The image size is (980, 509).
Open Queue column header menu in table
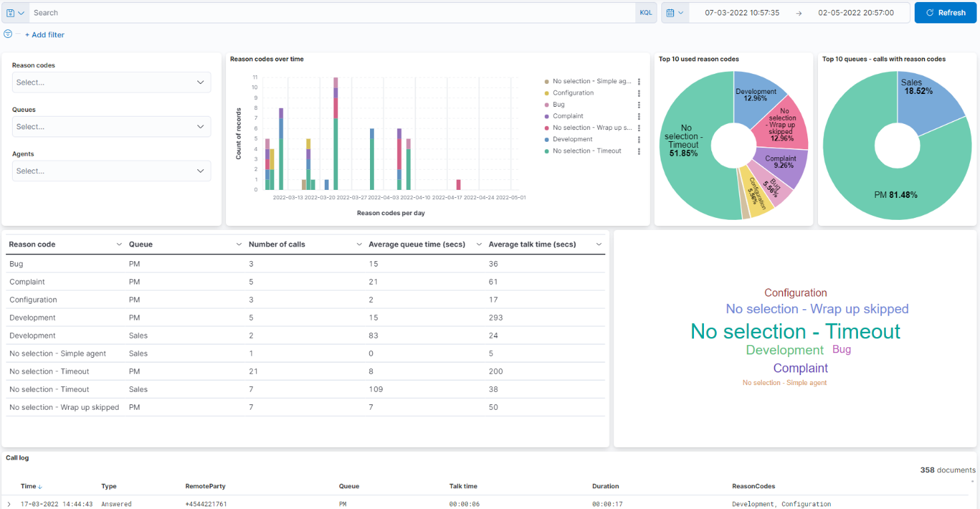click(239, 245)
